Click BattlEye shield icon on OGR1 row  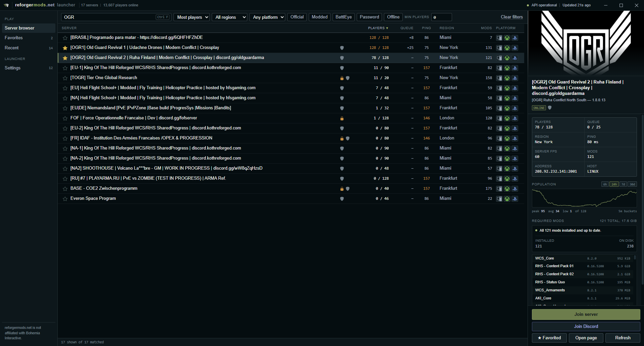tap(342, 48)
